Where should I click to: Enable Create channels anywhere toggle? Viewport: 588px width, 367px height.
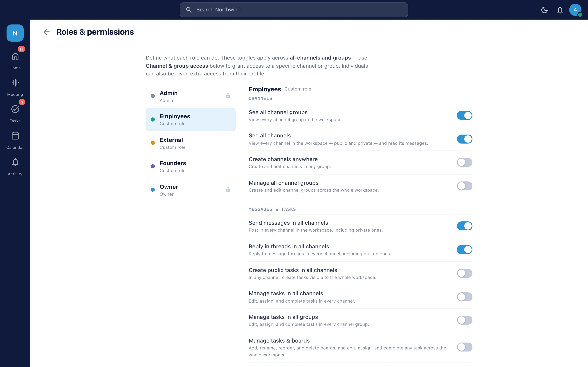464,162
